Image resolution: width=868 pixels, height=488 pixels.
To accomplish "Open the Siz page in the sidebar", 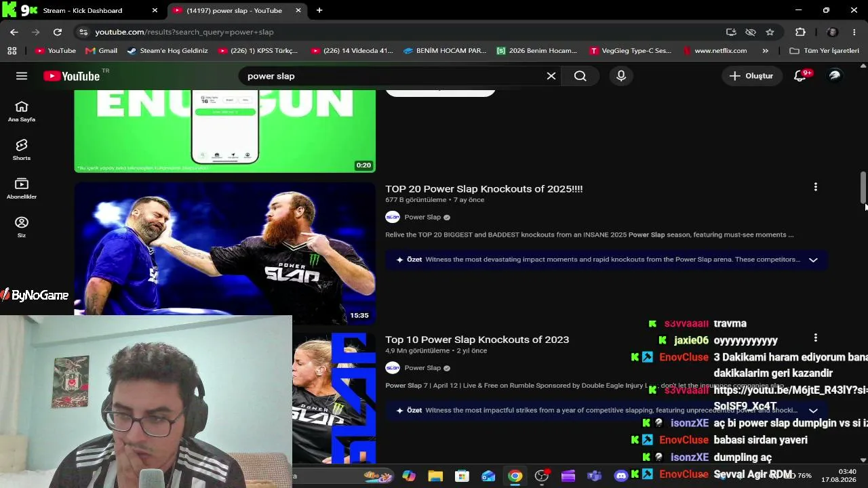I will pyautogui.click(x=22, y=227).
